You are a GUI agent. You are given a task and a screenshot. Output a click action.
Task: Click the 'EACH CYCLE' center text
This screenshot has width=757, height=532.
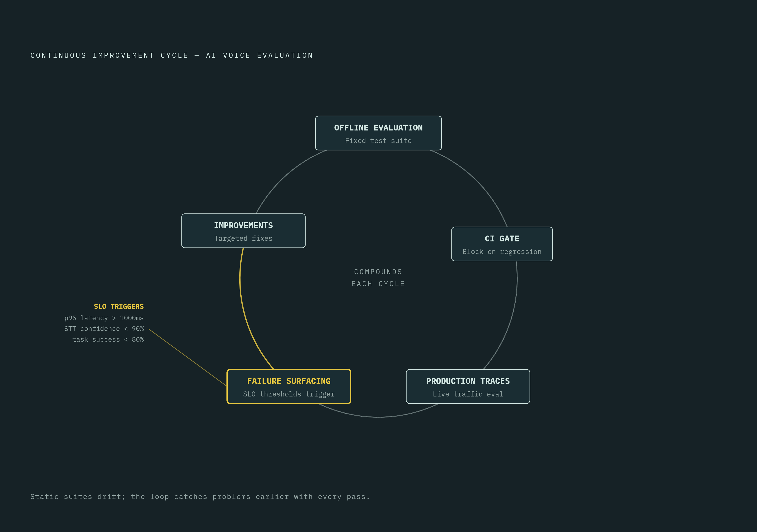click(378, 284)
